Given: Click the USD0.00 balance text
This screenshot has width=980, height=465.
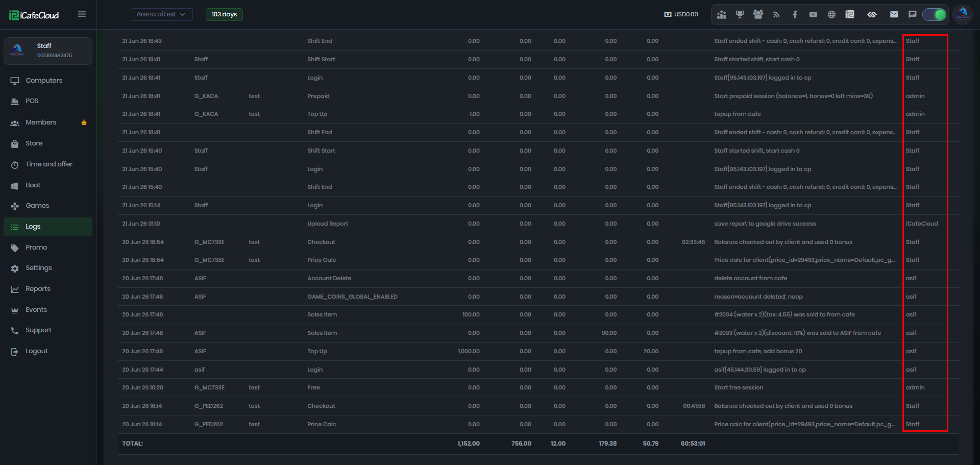Looking at the screenshot, I should point(686,14).
